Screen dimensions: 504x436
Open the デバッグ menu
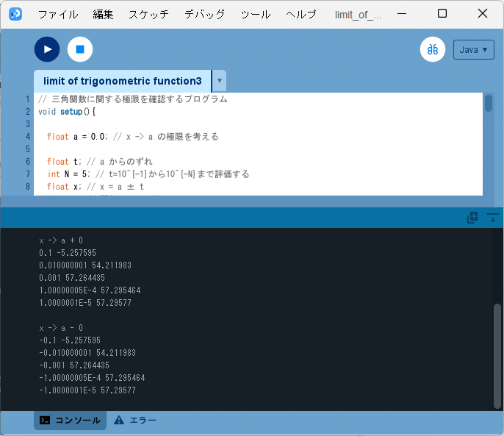click(x=204, y=14)
